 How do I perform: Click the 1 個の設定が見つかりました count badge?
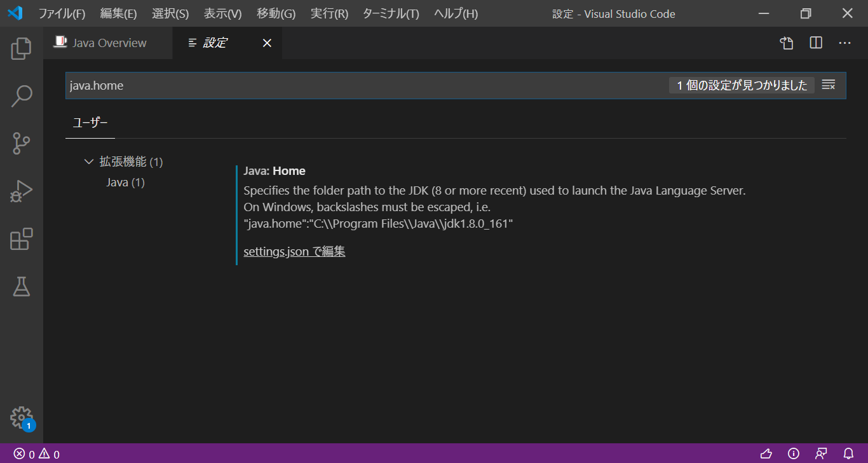tap(742, 85)
